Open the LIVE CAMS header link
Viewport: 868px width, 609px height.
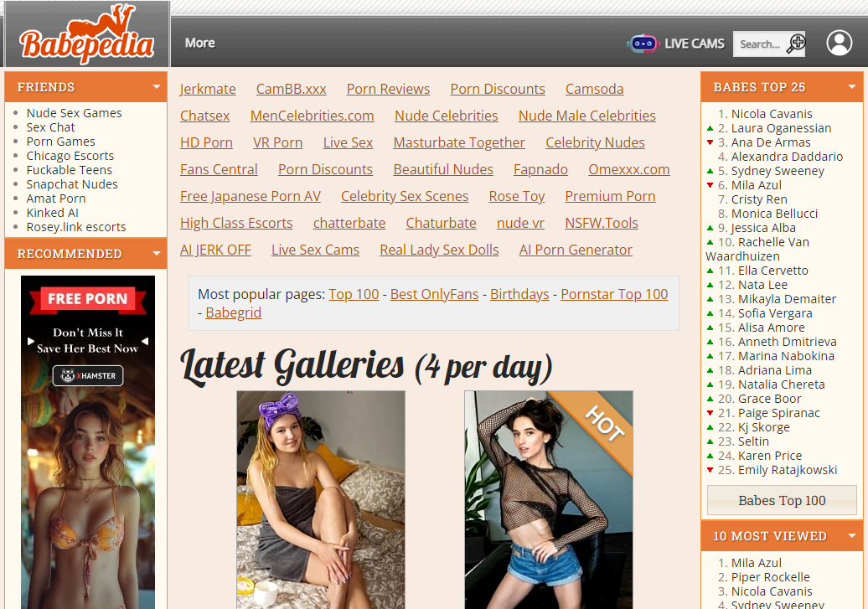[x=695, y=44]
